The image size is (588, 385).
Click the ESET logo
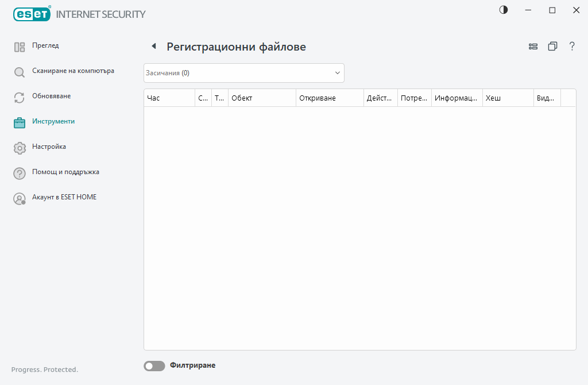32,14
